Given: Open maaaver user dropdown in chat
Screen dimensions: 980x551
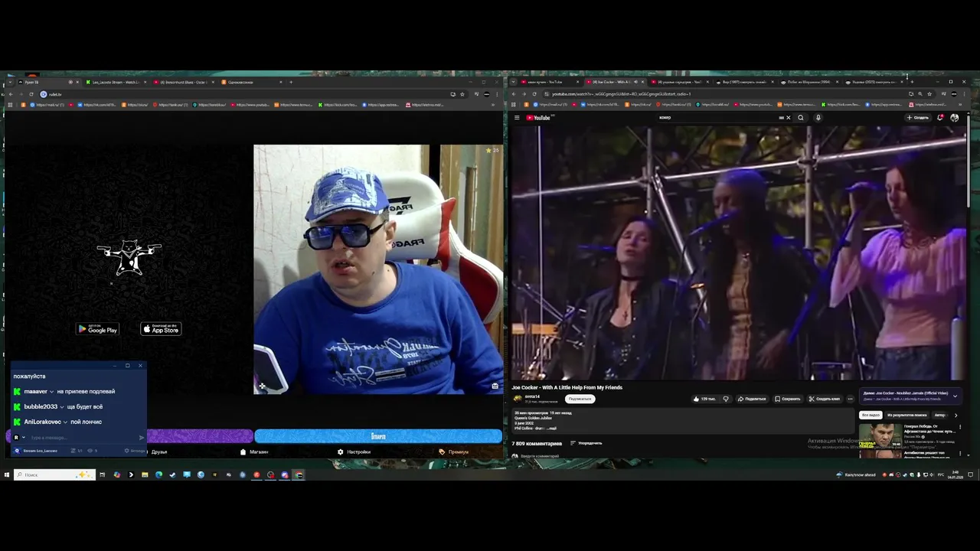Looking at the screenshot, I should 51,392.
